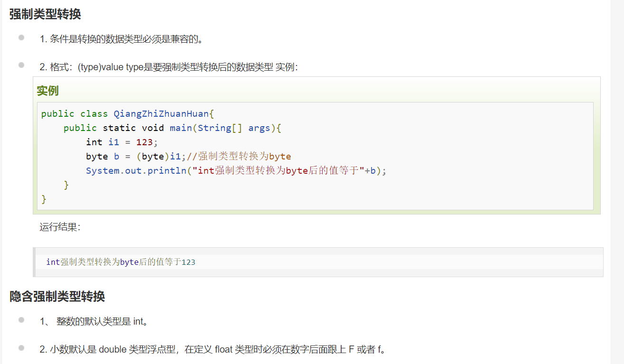
Task: Click the class name QiangZhiZhuanHuan in code
Action: click(x=161, y=114)
